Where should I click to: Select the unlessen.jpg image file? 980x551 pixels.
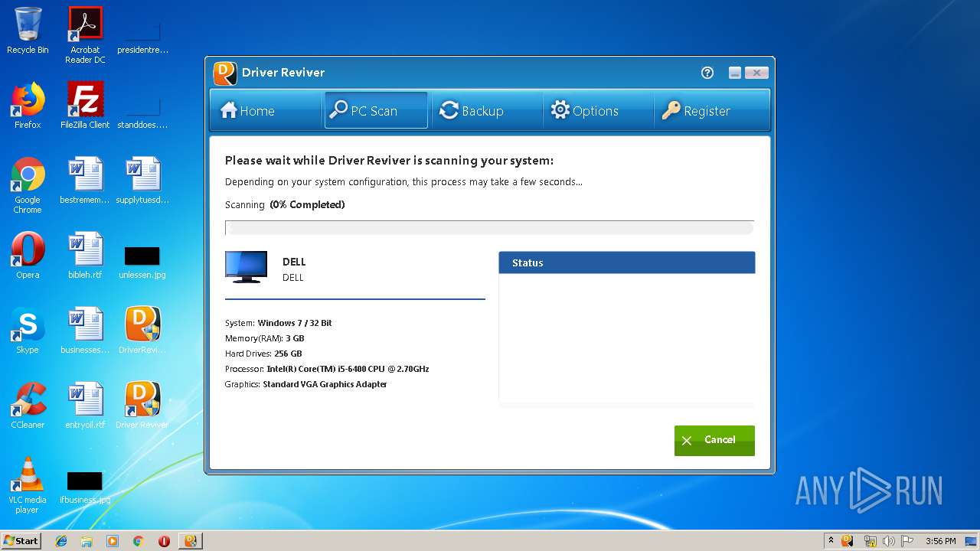pyautogui.click(x=142, y=262)
